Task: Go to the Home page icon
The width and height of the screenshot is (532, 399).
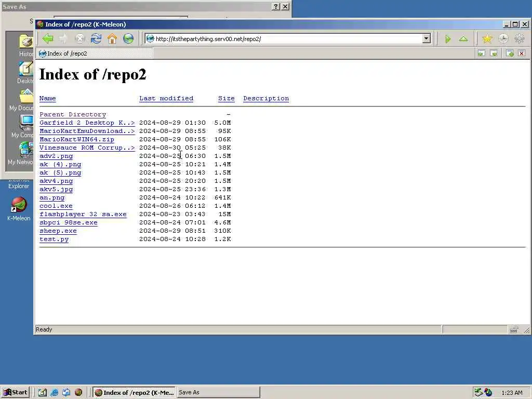Action: click(x=112, y=38)
